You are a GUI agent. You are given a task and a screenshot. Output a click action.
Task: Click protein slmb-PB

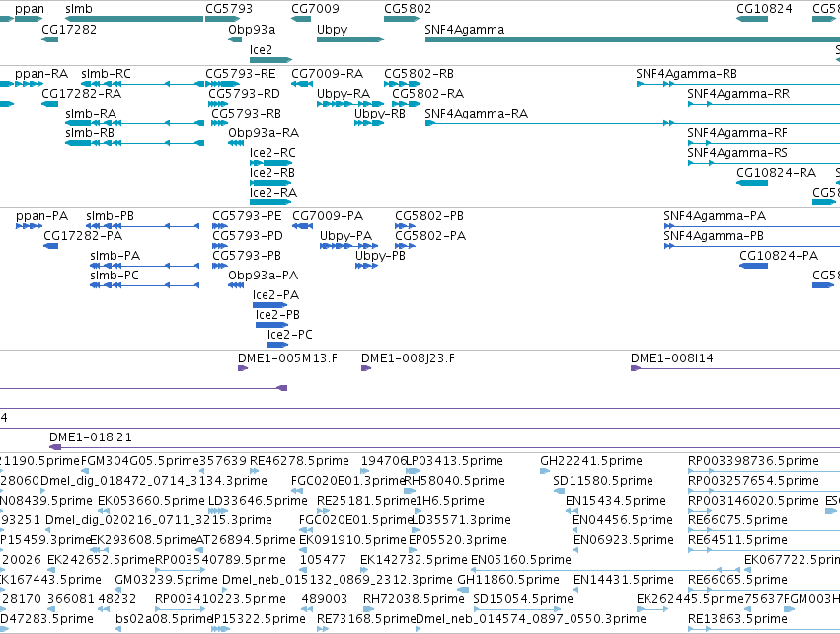click(142, 226)
